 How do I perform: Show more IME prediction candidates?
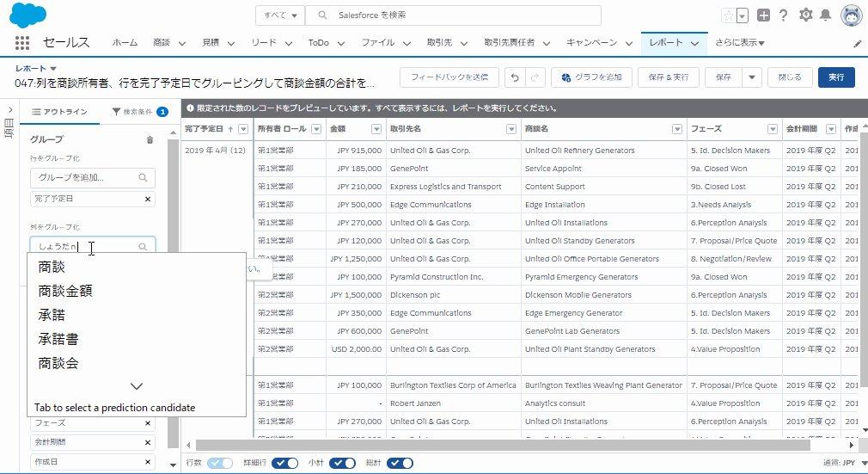[x=136, y=386]
